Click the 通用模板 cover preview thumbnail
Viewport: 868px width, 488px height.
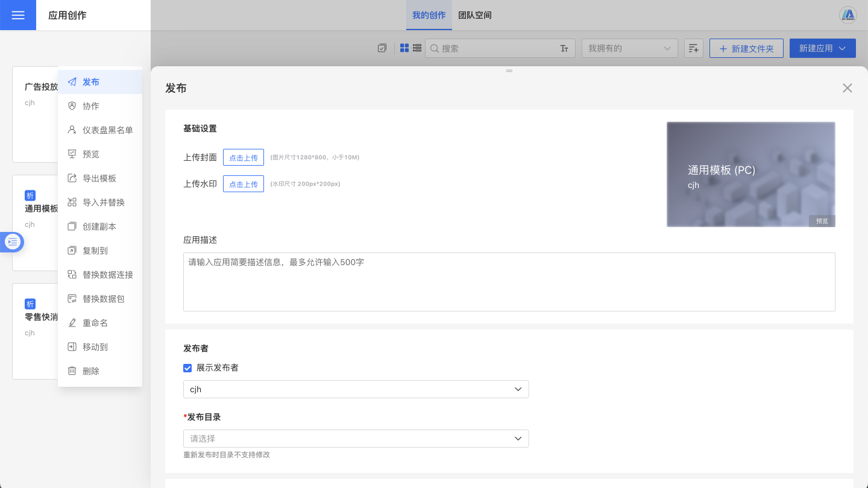pos(750,174)
